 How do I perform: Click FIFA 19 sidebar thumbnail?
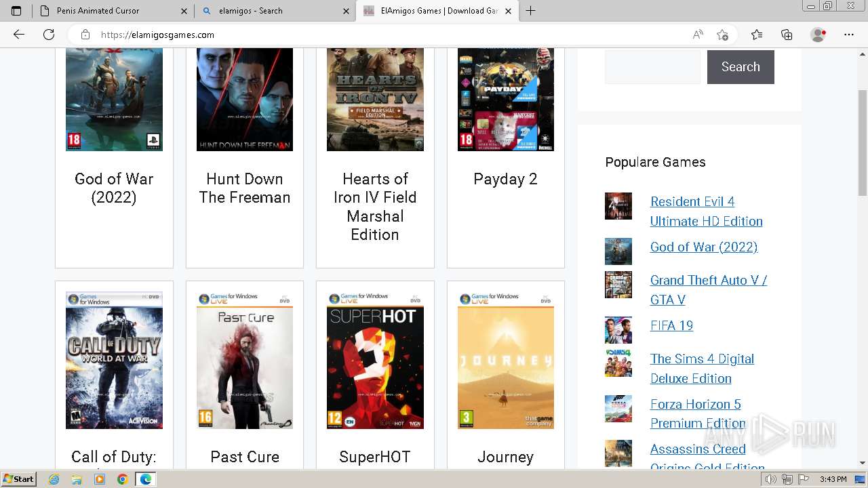pos(618,330)
